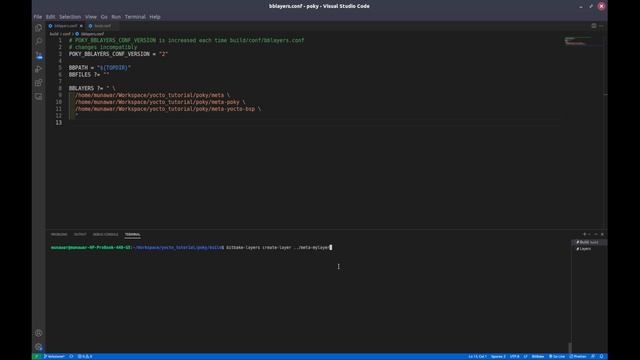Minimize the VS Code window
The width and height of the screenshot is (640, 360).
580,6
